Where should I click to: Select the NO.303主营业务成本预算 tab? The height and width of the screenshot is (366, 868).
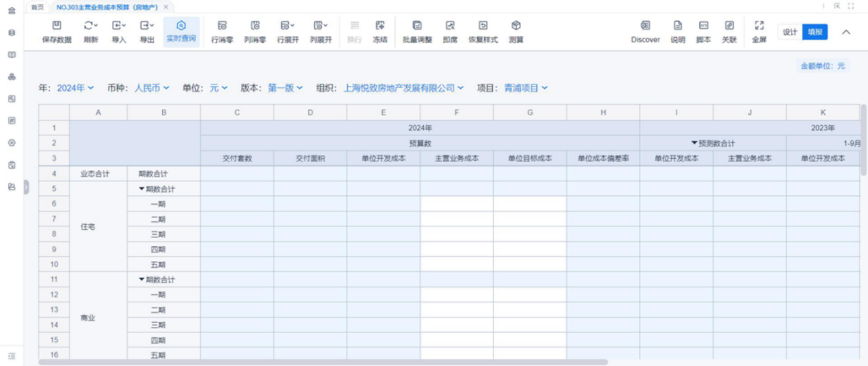[107, 6]
